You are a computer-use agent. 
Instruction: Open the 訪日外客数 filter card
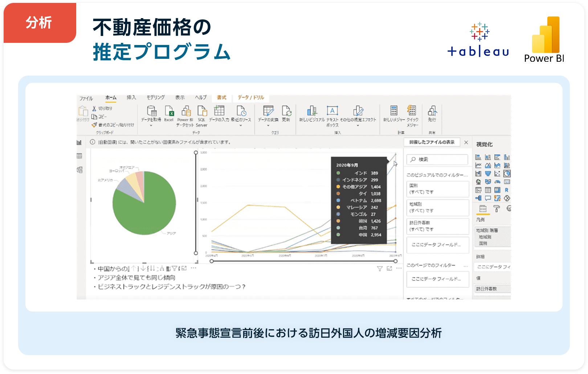point(438,226)
